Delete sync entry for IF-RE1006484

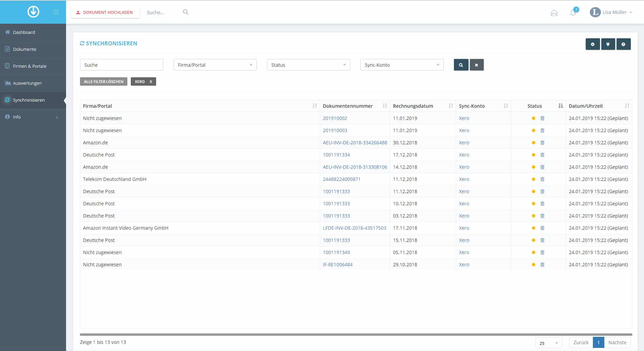click(x=542, y=265)
